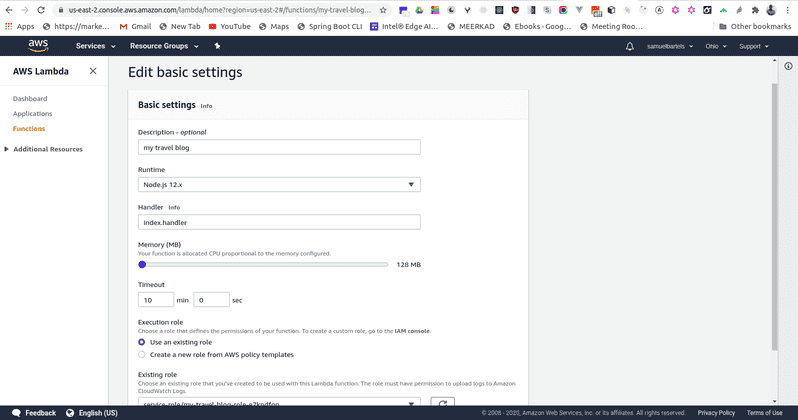Open the Google Drive extension icon
798x420 pixels.
[x=419, y=10]
